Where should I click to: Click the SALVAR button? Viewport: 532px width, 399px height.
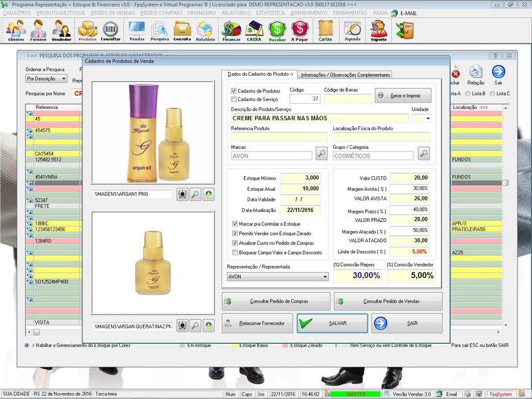tap(331, 323)
